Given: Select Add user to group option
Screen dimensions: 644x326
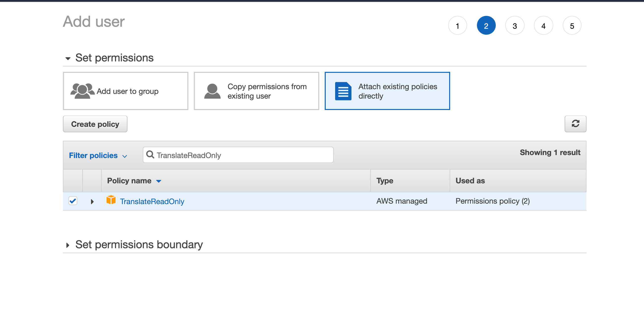Looking at the screenshot, I should [125, 91].
